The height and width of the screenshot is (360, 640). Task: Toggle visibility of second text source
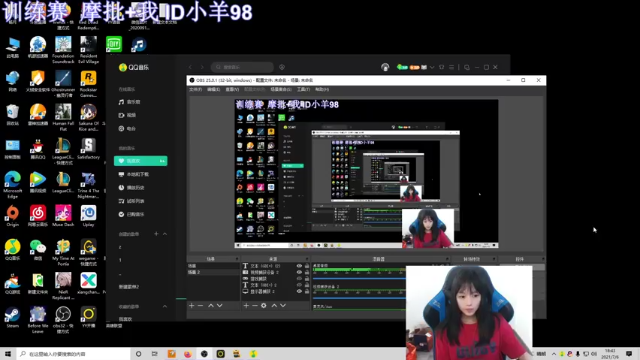pyautogui.click(x=299, y=285)
